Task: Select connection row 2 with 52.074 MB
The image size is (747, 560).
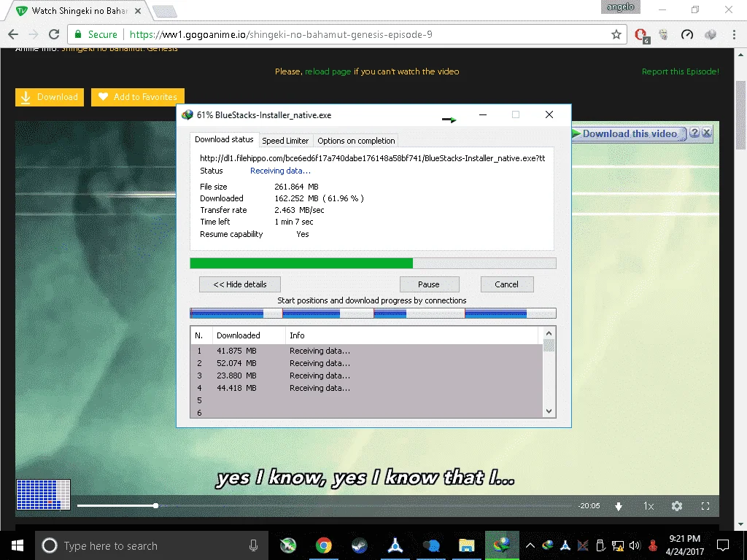Action: click(x=366, y=363)
